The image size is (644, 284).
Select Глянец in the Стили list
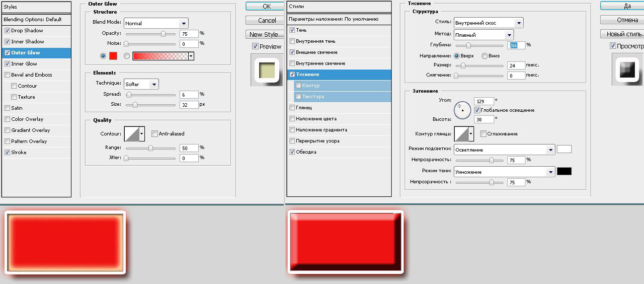click(x=304, y=108)
